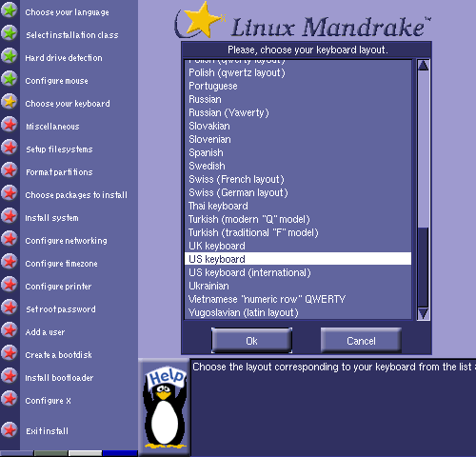Image resolution: width=476 pixels, height=457 pixels.
Task: Pick the Ukrainian layout
Action: (x=298, y=287)
